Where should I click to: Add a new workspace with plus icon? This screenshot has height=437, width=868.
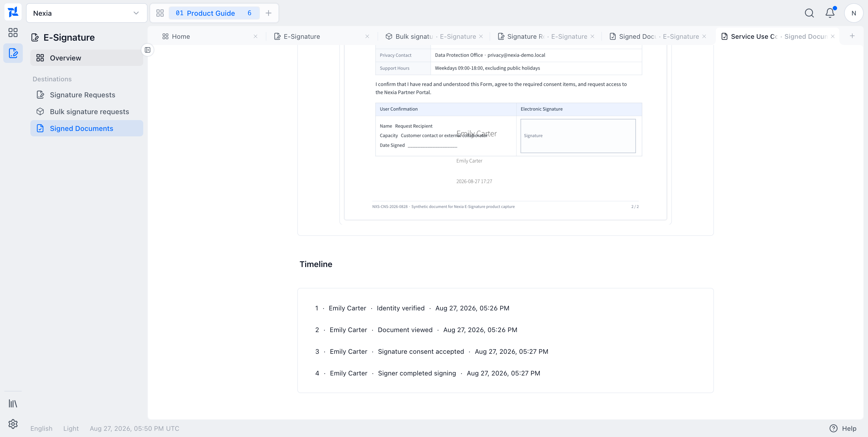(269, 13)
